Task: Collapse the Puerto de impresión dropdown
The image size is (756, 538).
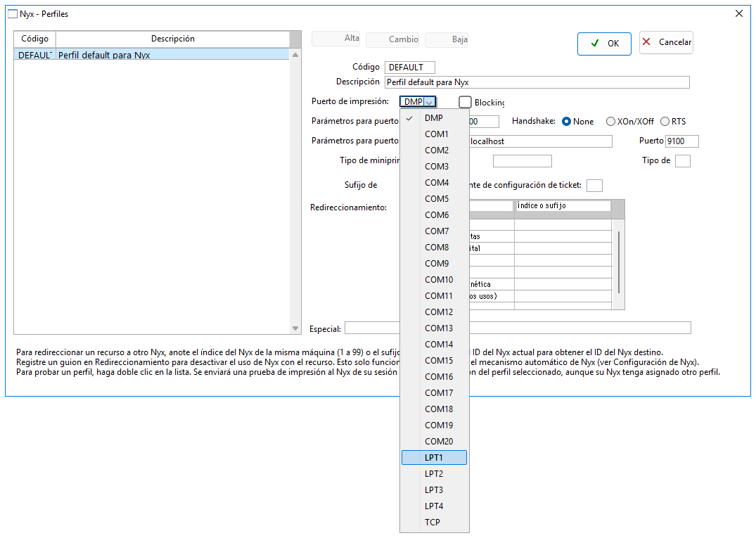Action: [429, 102]
